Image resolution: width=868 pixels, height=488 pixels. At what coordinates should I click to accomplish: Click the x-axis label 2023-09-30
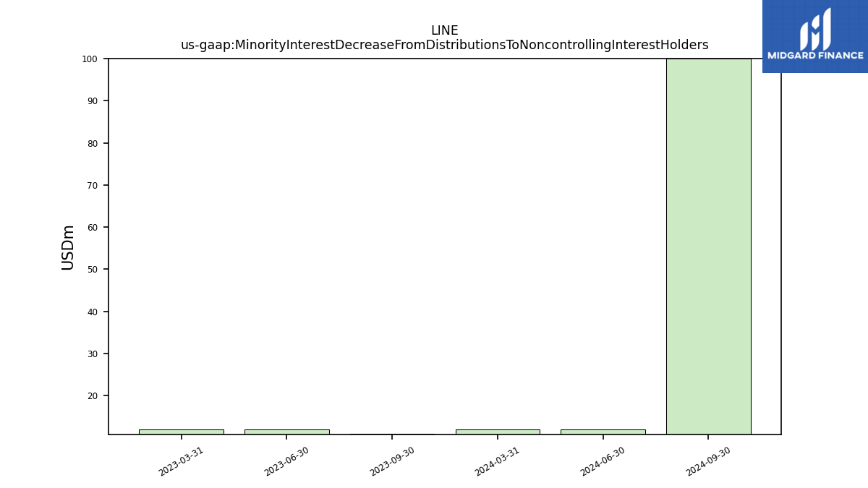(392, 461)
